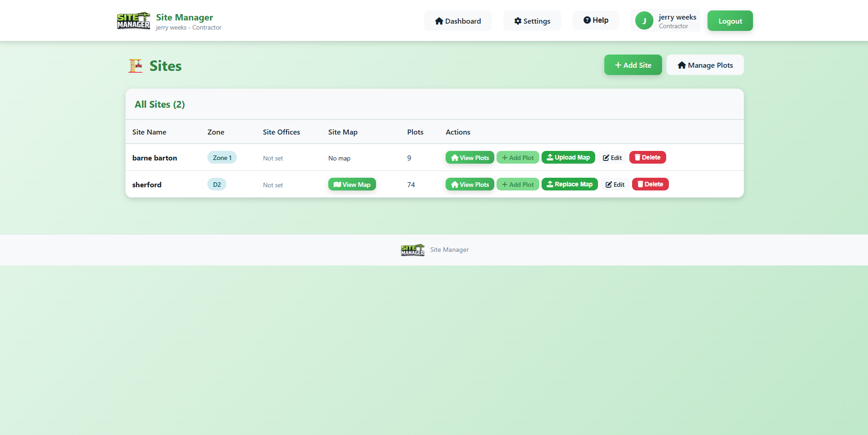Select the D2 zone badge for sherford
Viewport: 868px width, 435px height.
[216, 184]
